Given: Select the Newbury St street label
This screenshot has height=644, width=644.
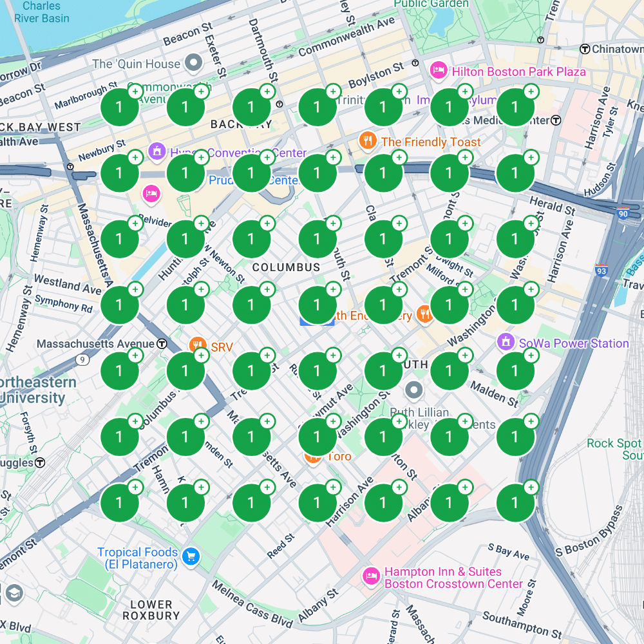Looking at the screenshot, I should 102,150.
